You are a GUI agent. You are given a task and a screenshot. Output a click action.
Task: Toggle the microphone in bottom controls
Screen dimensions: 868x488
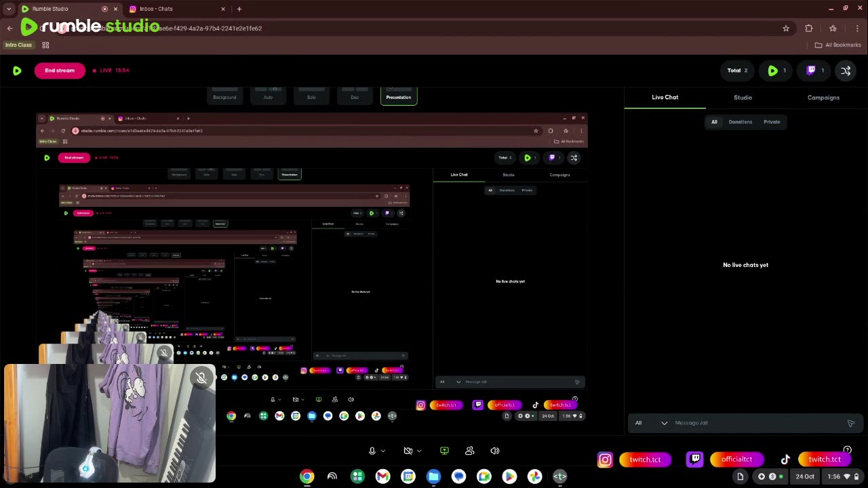click(372, 451)
